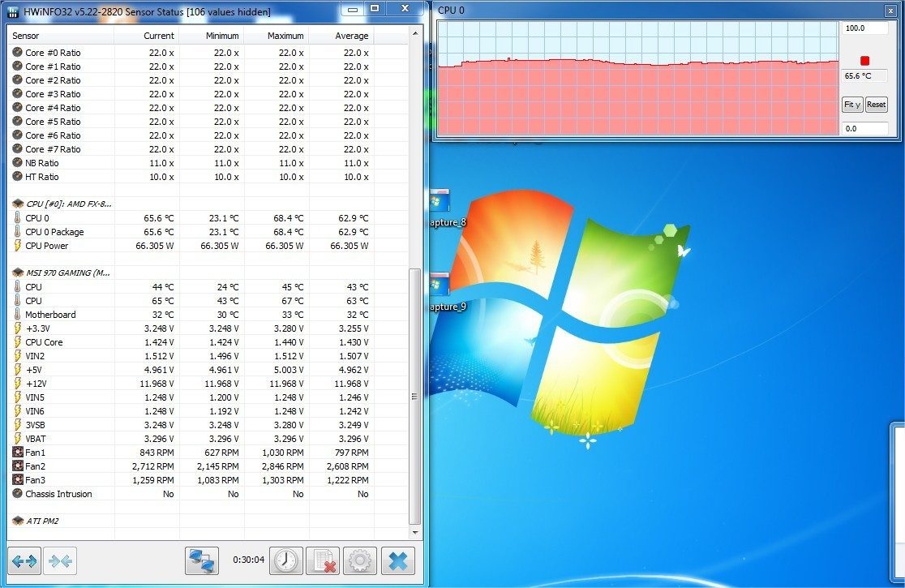Viewport: 905px width, 588px height.
Task: Select the VIN6 row label
Action: point(35,411)
